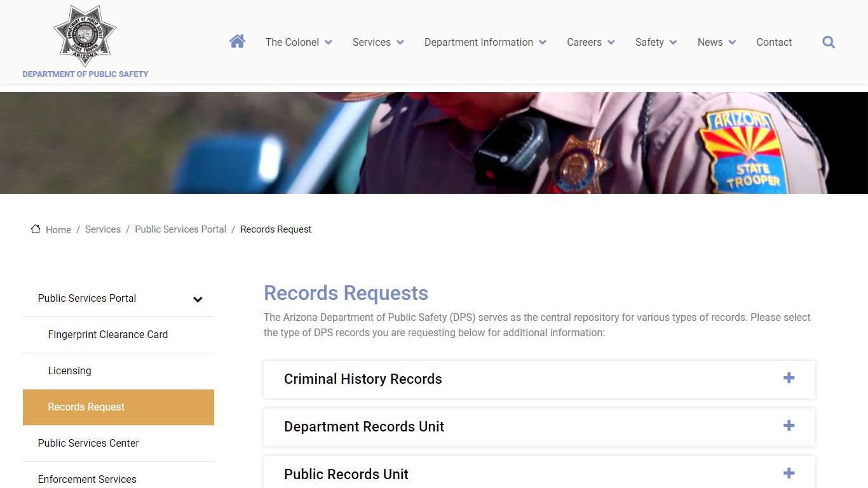Screen dimensions: 868x488
Task: Click Home breadcrumb link
Action: pyautogui.click(x=58, y=230)
